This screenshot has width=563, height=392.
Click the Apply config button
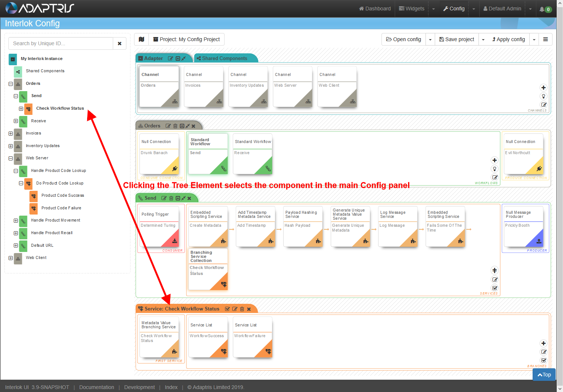click(x=509, y=39)
